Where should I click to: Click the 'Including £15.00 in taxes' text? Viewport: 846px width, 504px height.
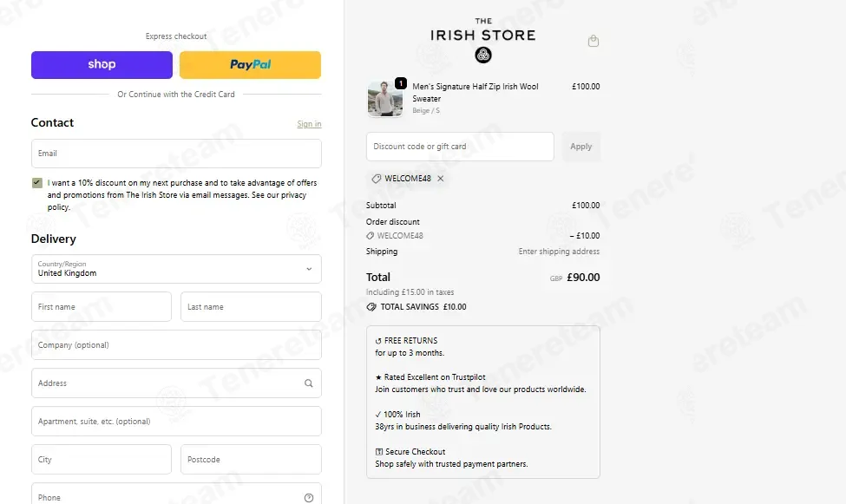point(410,292)
